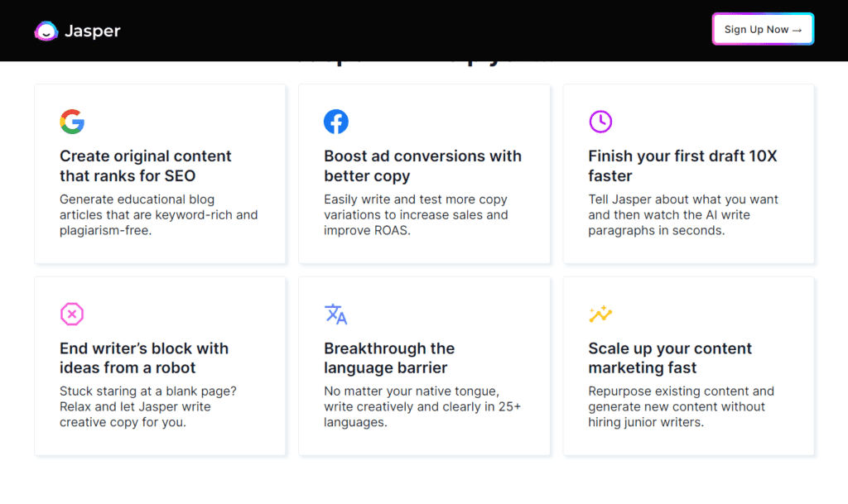This screenshot has height=504, width=848.
Task: Click the "Scale up your content" heading
Action: pyautogui.click(x=670, y=358)
